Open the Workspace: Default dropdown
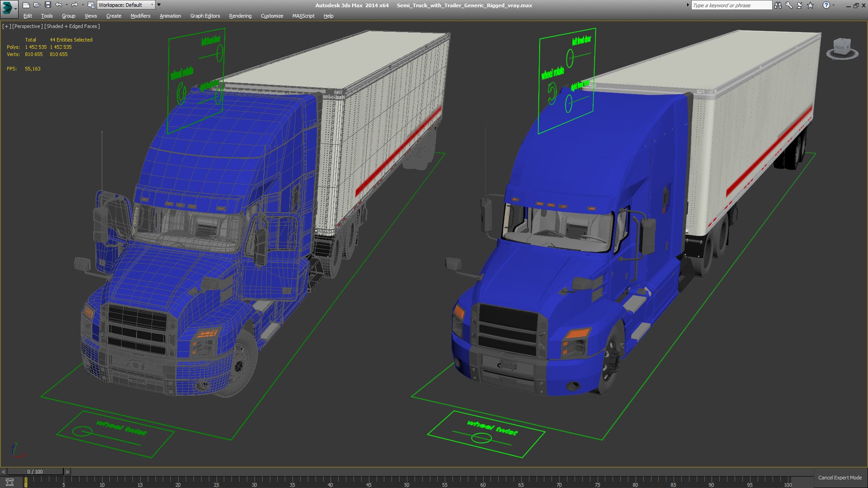This screenshot has height=488, width=868. point(126,5)
